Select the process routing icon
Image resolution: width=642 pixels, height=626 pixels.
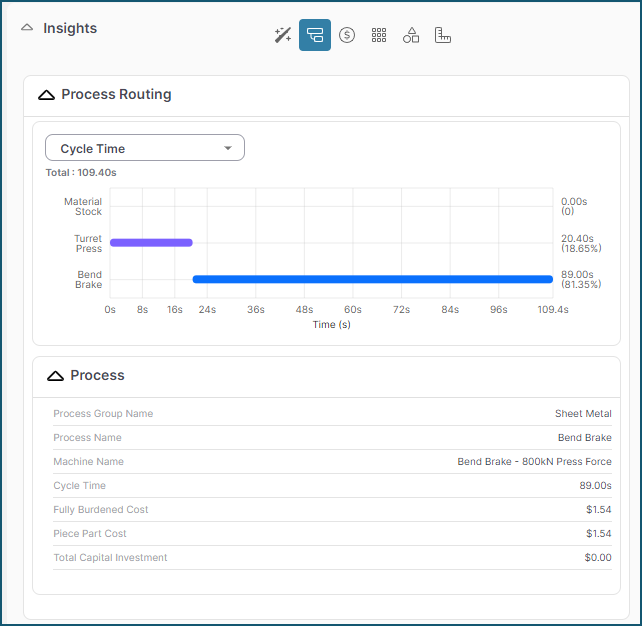(x=315, y=35)
